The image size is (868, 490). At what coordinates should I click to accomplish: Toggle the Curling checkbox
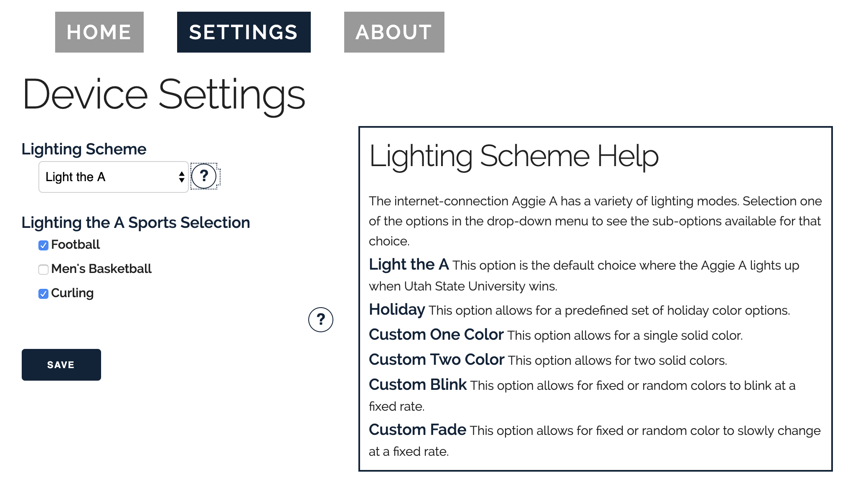click(43, 294)
